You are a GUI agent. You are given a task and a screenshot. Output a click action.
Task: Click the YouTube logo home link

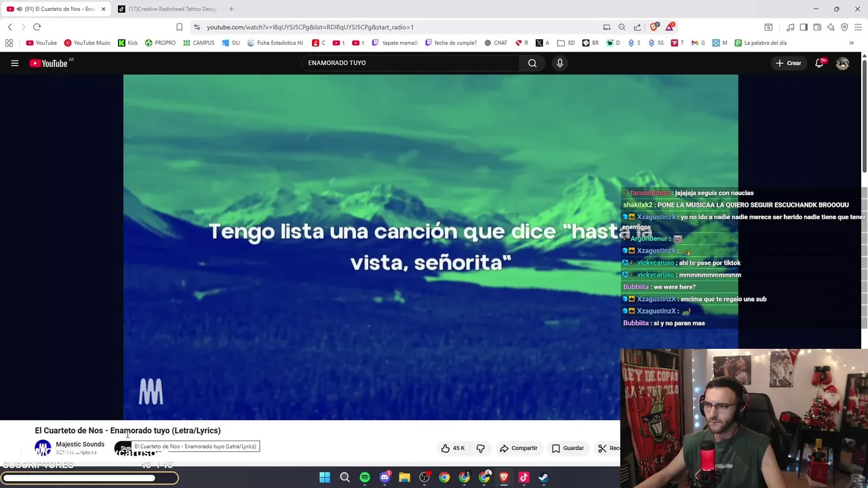coord(49,63)
